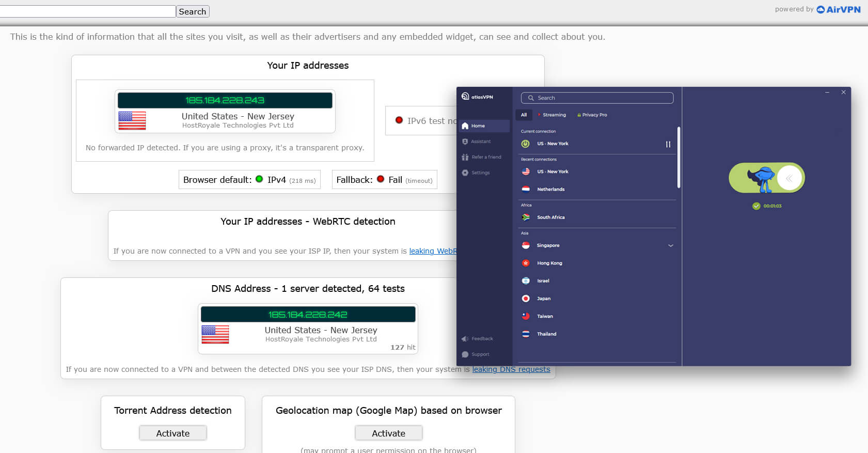Click HostRoyale Technologies text under IP address

click(238, 126)
